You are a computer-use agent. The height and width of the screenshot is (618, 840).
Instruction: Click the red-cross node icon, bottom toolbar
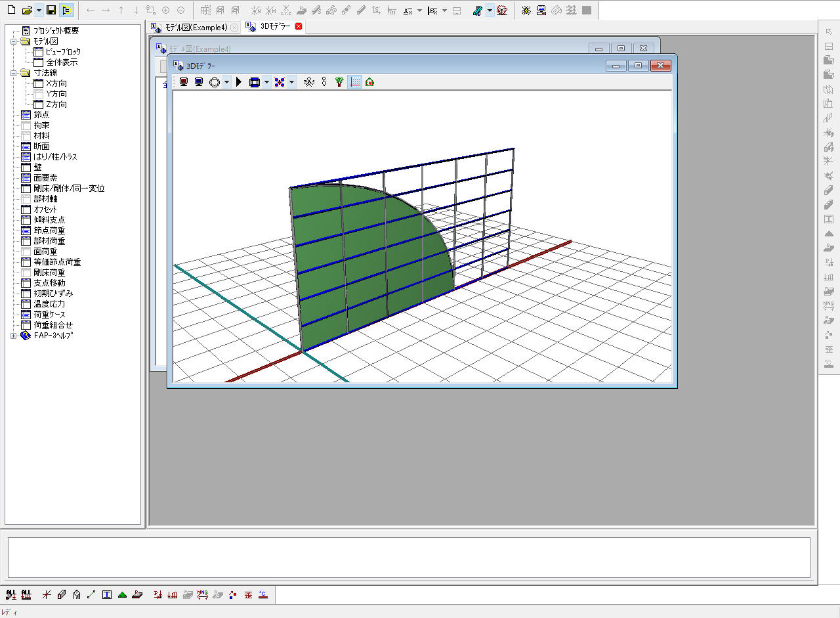47,595
